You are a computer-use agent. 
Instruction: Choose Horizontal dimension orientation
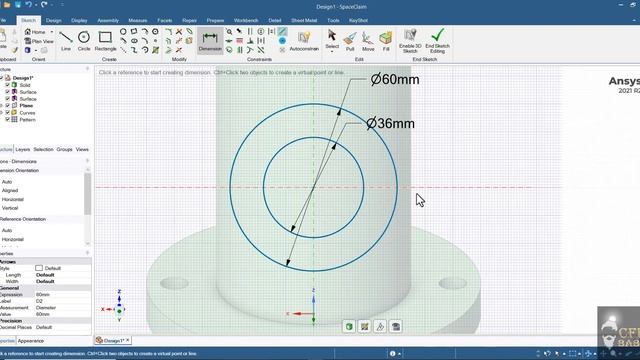click(x=13, y=200)
